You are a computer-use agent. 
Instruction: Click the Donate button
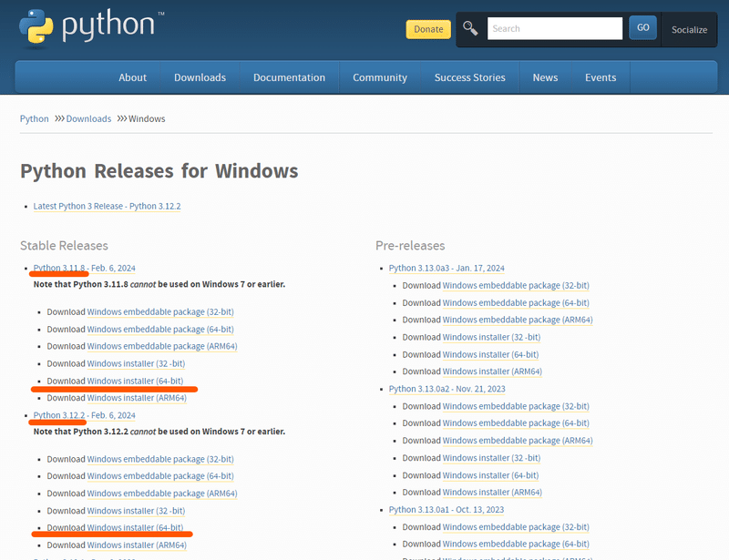click(428, 29)
